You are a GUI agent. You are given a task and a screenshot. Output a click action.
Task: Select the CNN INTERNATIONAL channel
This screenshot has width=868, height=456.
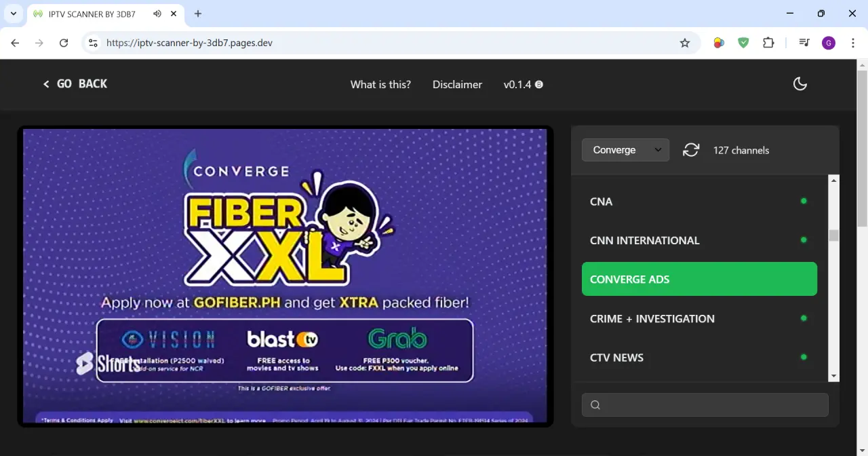(x=699, y=240)
